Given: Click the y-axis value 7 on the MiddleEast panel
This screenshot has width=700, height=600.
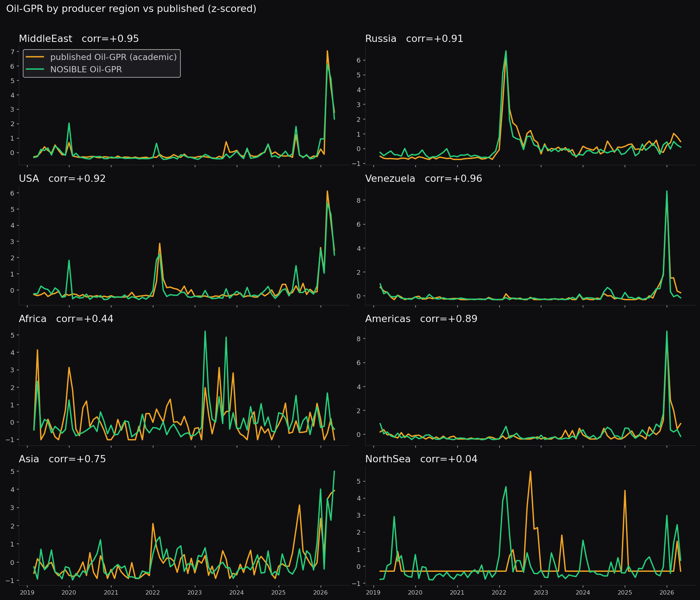Looking at the screenshot, I should (x=13, y=52).
